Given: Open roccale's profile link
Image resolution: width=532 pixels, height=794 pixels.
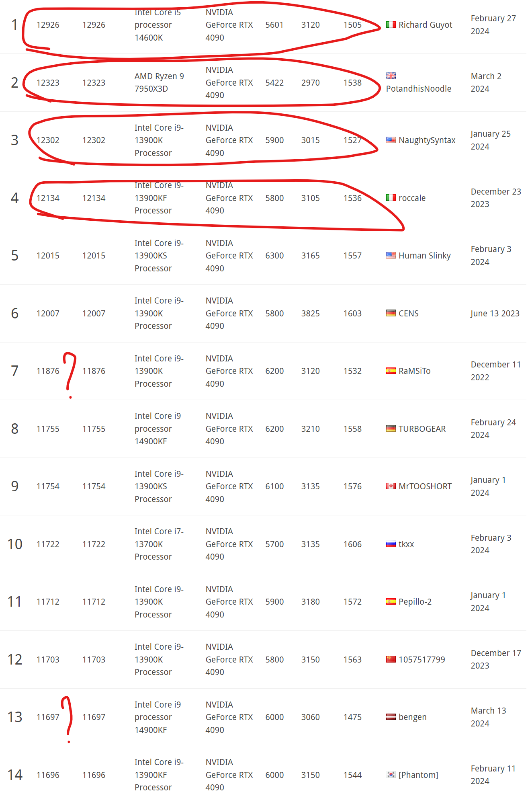Looking at the screenshot, I should tap(412, 198).
